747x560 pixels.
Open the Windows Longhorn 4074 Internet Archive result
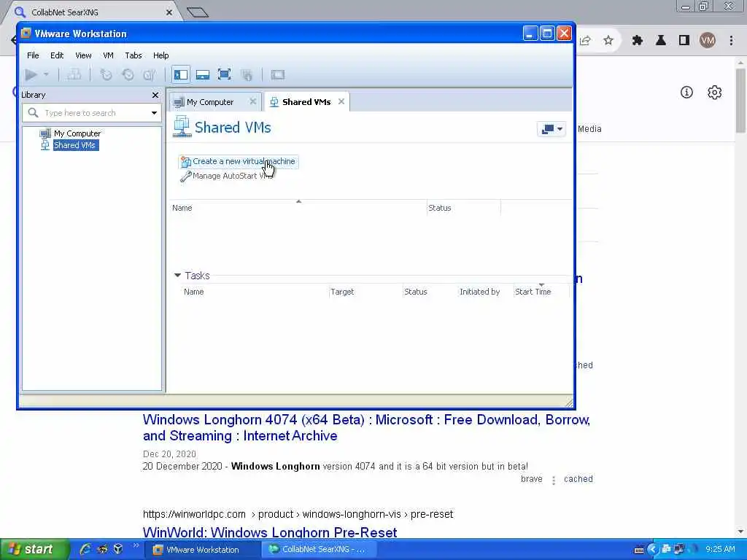pyautogui.click(x=366, y=427)
